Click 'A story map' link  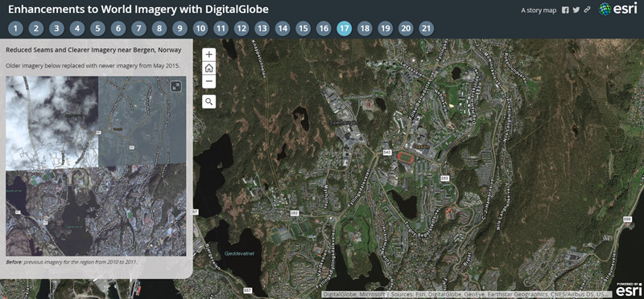coord(539,10)
